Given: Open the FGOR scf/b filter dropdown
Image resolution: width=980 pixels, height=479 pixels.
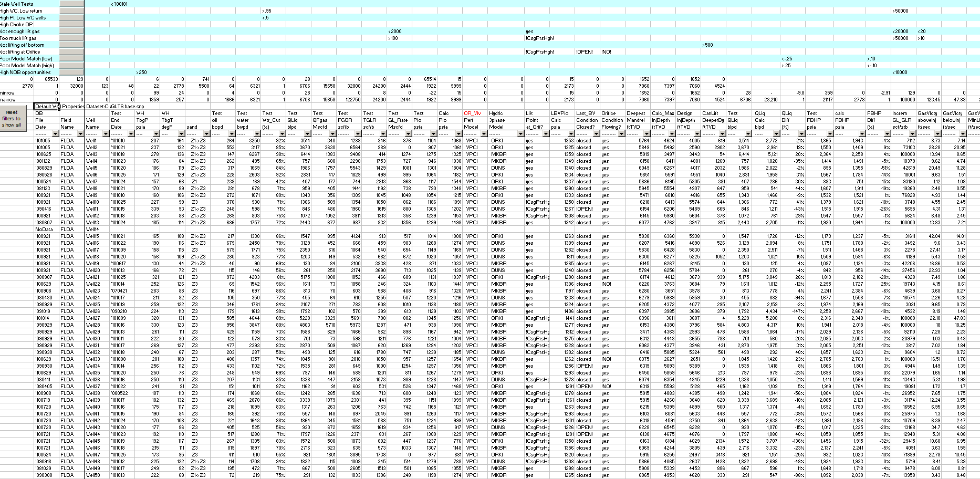Looking at the screenshot, I should click(x=358, y=134).
